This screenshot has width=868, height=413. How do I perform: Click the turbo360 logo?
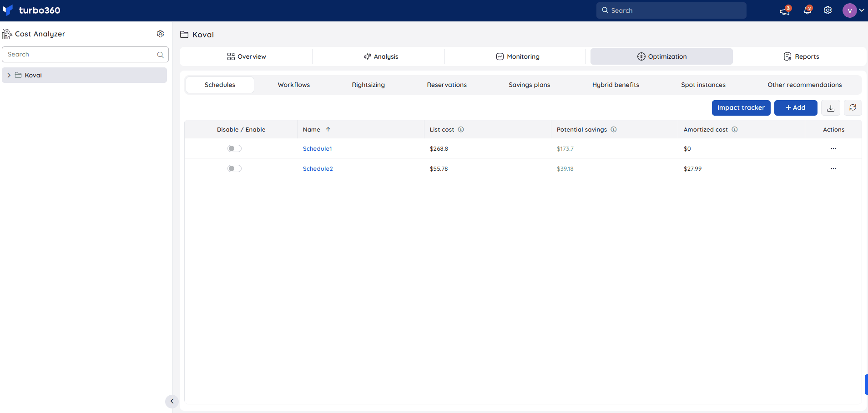pos(31,10)
